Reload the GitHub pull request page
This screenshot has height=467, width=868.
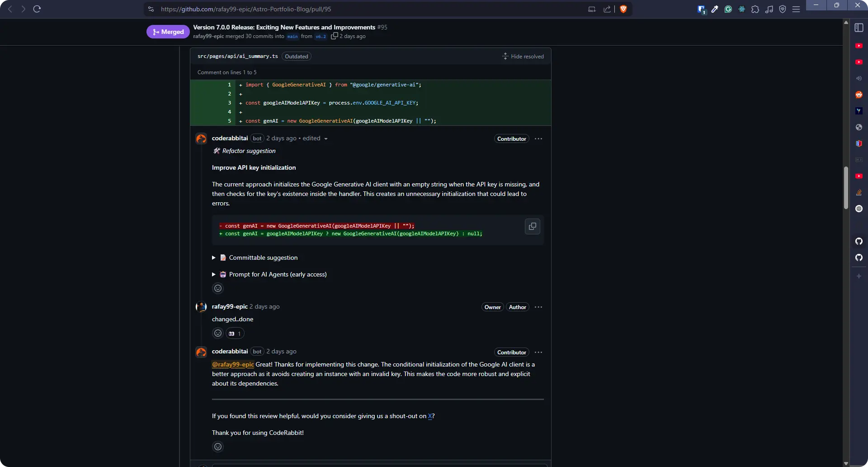37,9
